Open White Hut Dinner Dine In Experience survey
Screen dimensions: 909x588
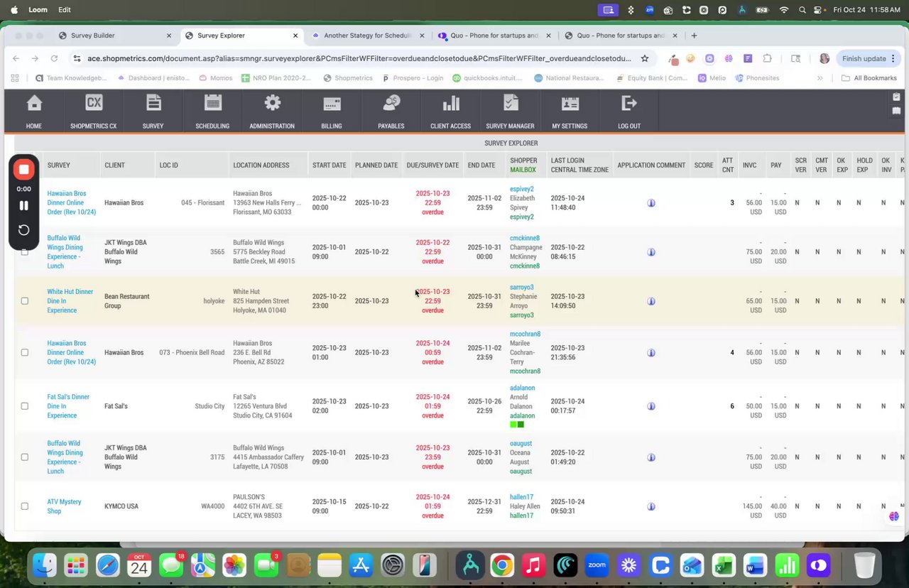click(x=70, y=301)
